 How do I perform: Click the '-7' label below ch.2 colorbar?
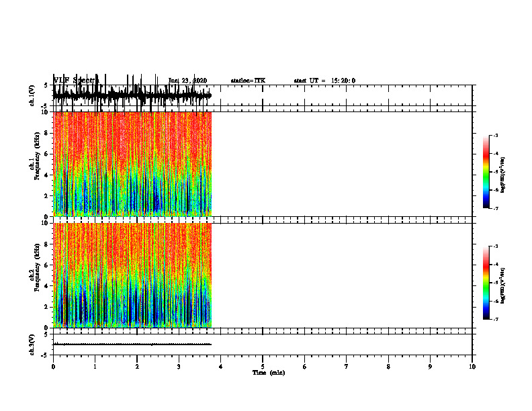pyautogui.click(x=495, y=320)
